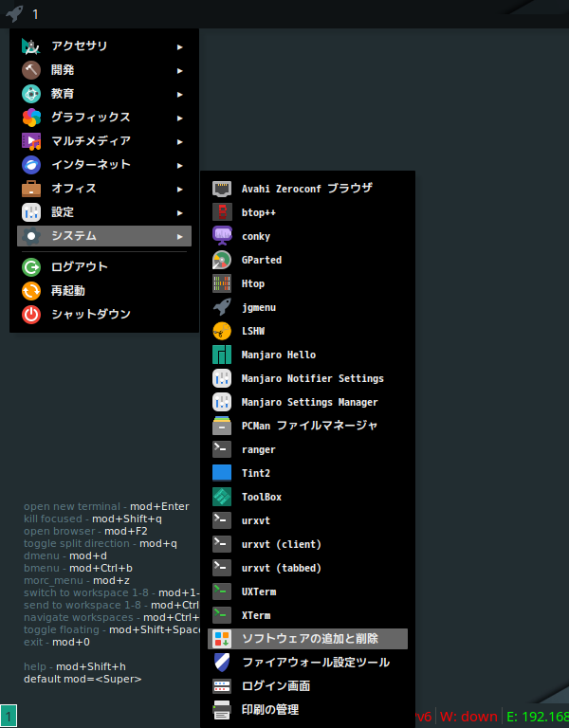Click the Graphics (グラフィックス) colorful icon
Viewport: 569px width, 728px height.
point(31,118)
